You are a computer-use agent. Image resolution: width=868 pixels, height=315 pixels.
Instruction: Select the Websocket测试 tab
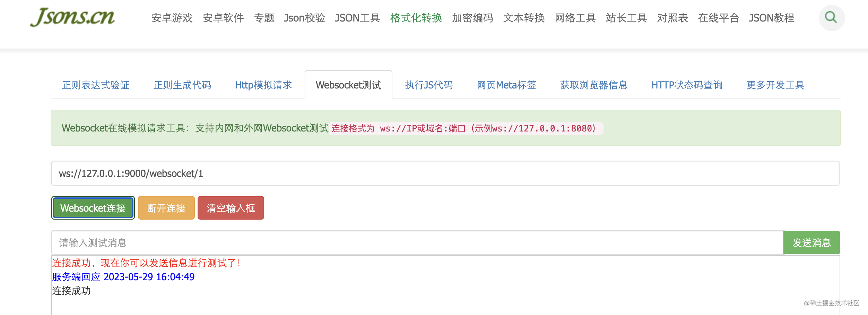point(348,85)
